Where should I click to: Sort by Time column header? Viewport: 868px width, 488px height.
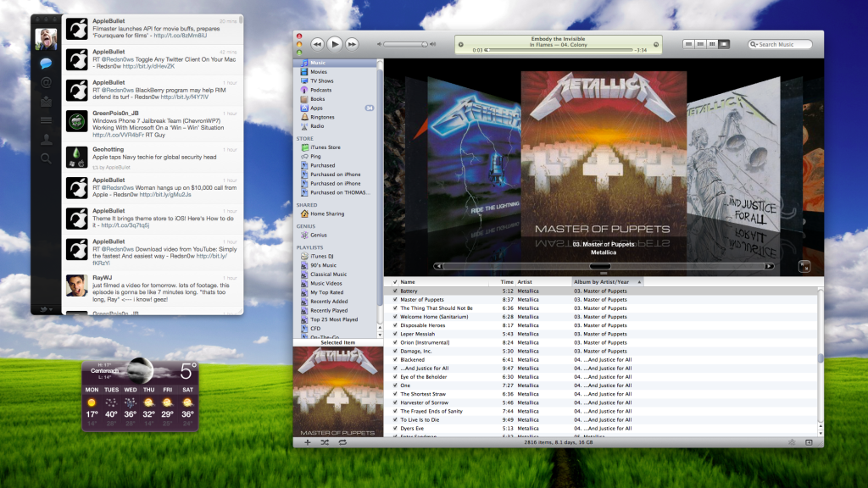pos(503,281)
